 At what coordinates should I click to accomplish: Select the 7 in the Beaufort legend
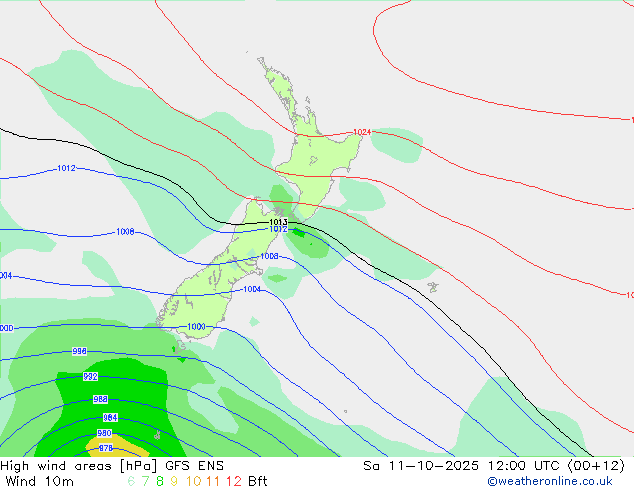[x=145, y=481]
